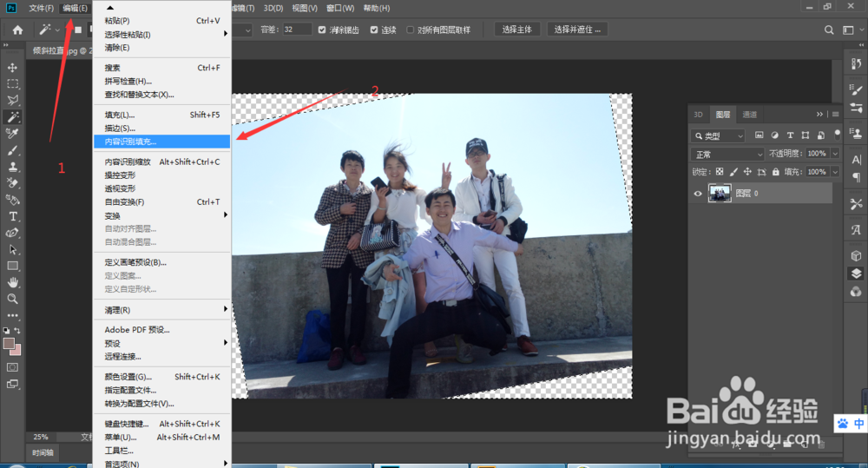The image size is (868, 468).
Task: Select the Brush tool
Action: (12, 150)
